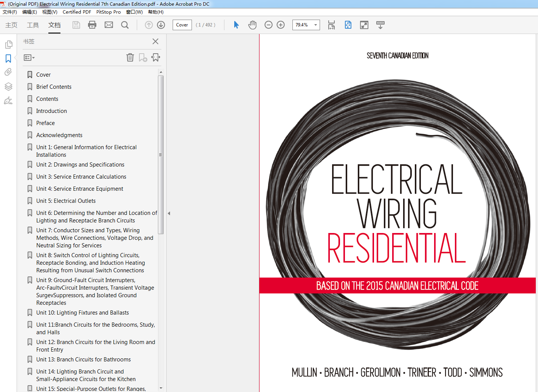Open Unit 13: Branch Circuits for Bathrooms
This screenshot has width=538, height=392.
[x=83, y=360]
